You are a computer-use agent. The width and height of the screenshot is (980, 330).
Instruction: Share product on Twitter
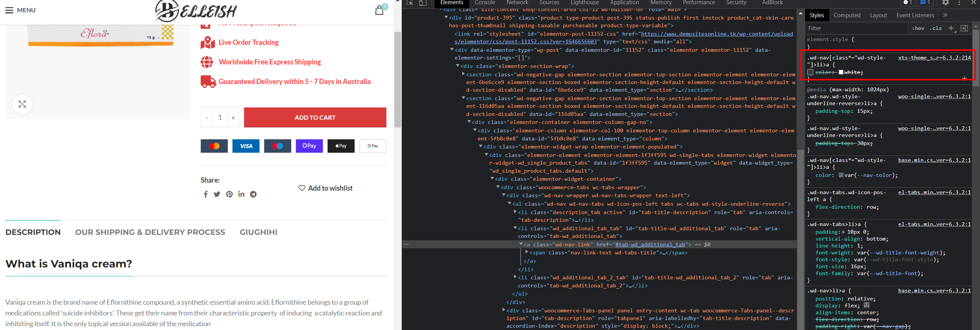pos(217,194)
